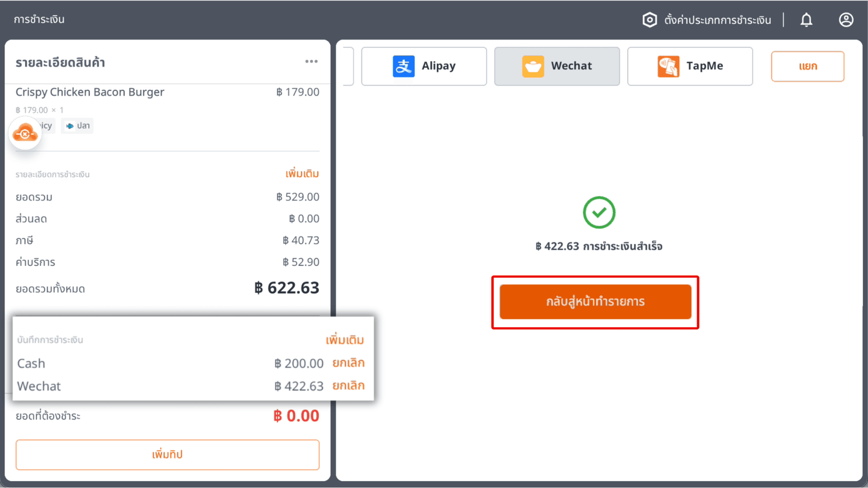The image size is (868, 488).
Task: Click the Crispy Chicken Bacon Burger item
Action: [x=90, y=92]
